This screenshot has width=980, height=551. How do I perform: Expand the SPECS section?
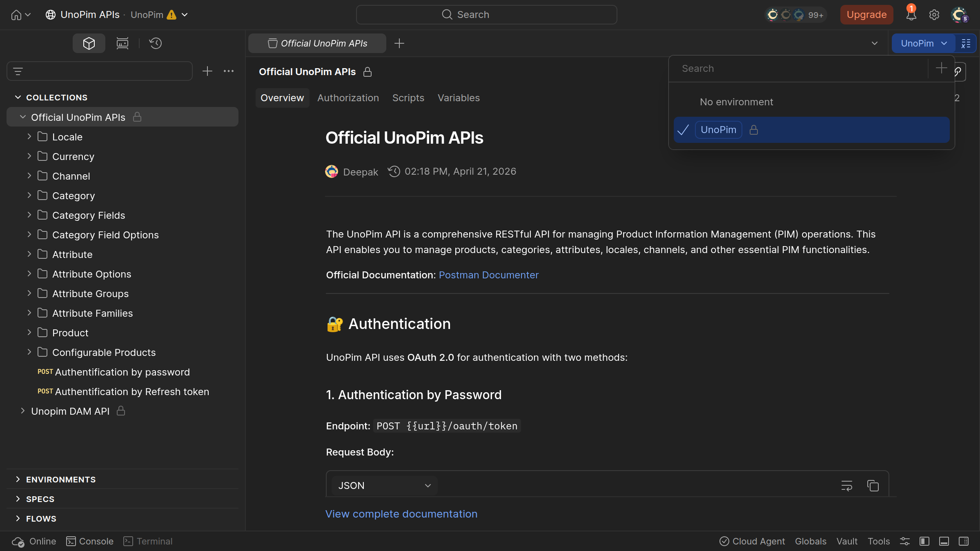[18, 499]
